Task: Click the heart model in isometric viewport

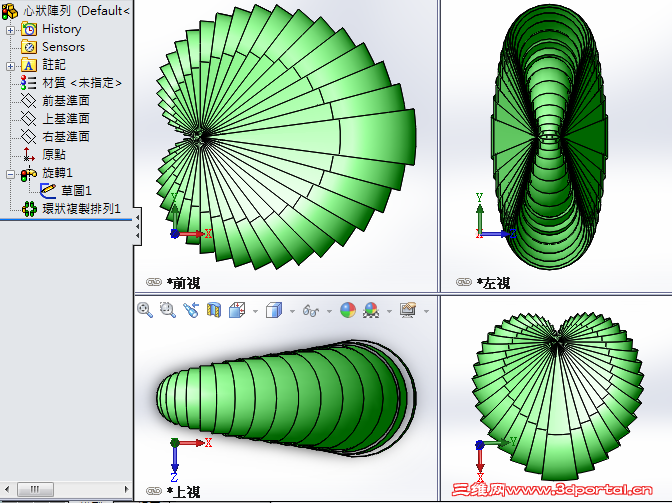Action: 557,396
